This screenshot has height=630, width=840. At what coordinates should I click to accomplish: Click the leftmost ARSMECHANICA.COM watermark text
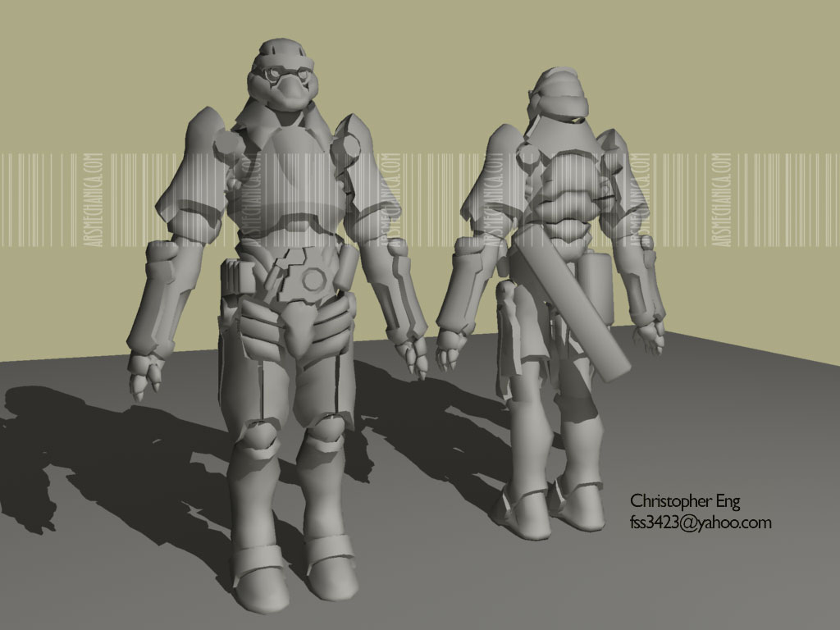[94, 199]
